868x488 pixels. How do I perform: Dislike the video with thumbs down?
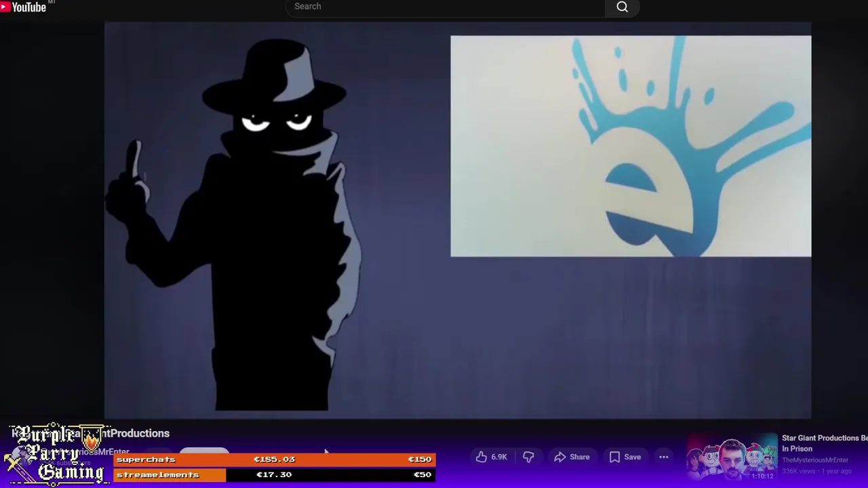pos(528,457)
